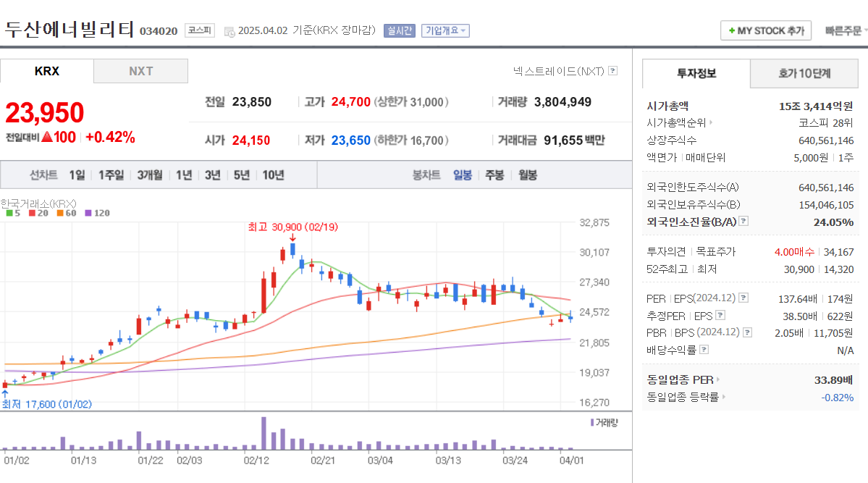Click the 02/12 date on chart axis

[x=256, y=461]
